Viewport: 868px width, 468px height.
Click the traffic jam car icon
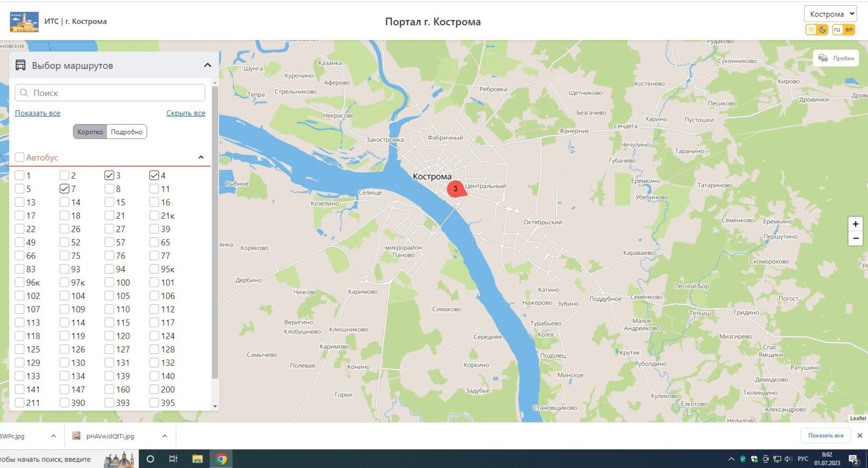823,58
